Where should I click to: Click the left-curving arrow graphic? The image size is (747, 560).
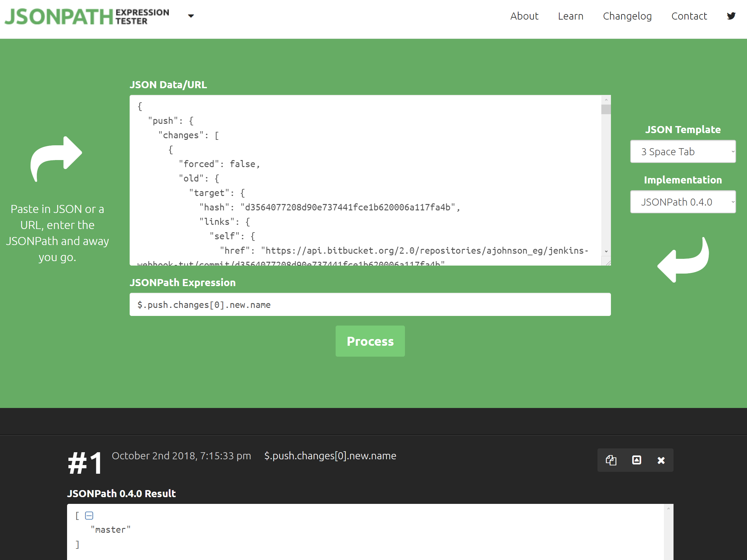[x=683, y=260]
